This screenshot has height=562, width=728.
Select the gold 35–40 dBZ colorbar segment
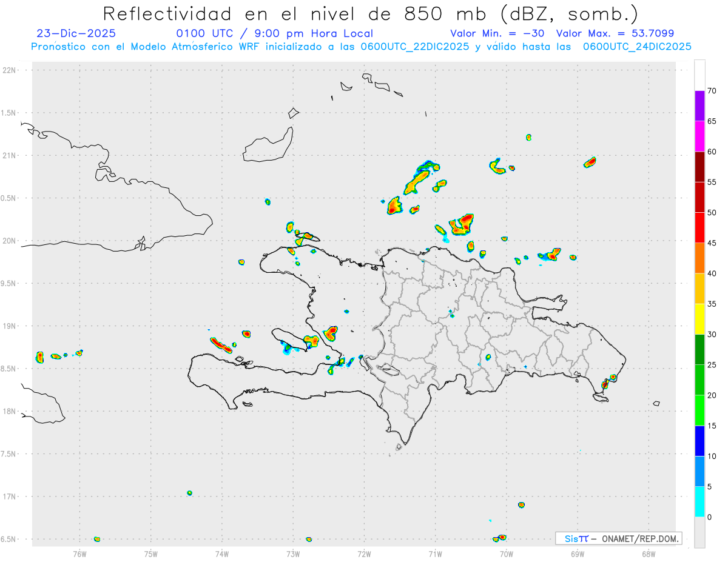pos(699,289)
